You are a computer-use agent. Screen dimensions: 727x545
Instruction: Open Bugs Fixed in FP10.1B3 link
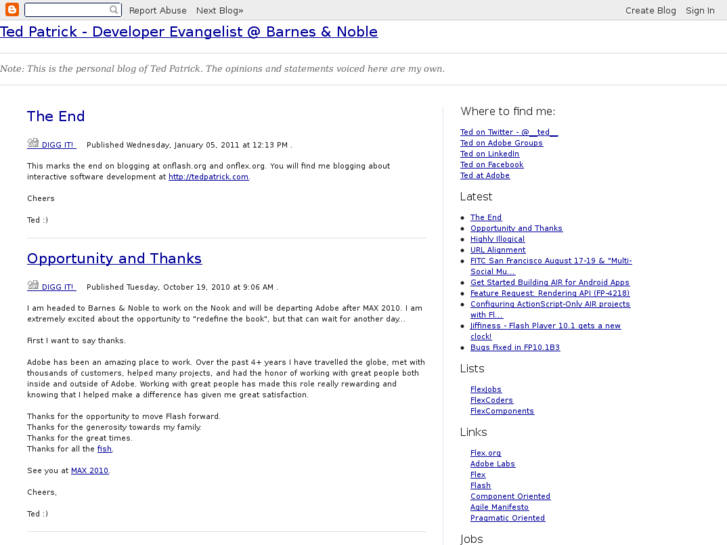pyautogui.click(x=515, y=347)
